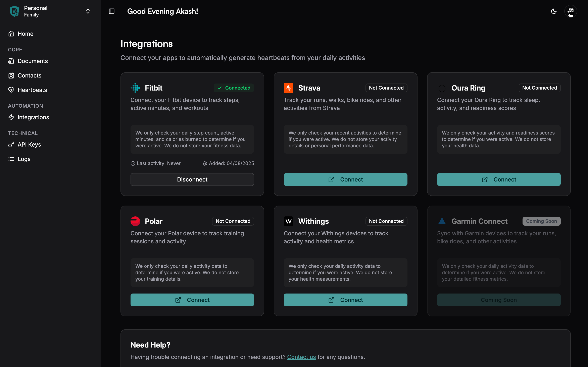Click the Fitbit logo icon
The image size is (588, 367).
coord(135,88)
